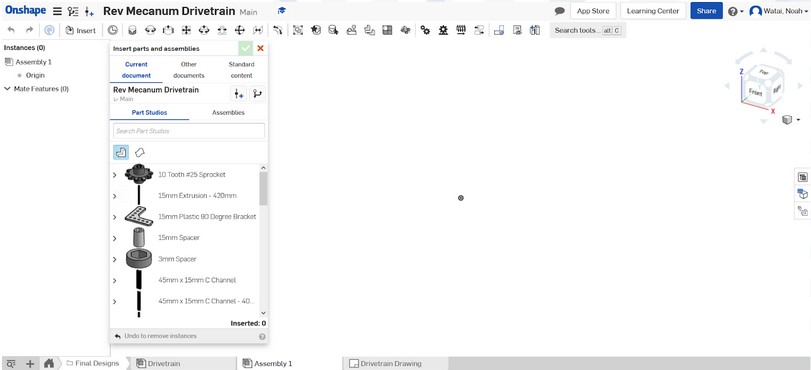The height and width of the screenshot is (370, 811).
Task: Open the Onshape main hamburger menu
Action: (57, 11)
